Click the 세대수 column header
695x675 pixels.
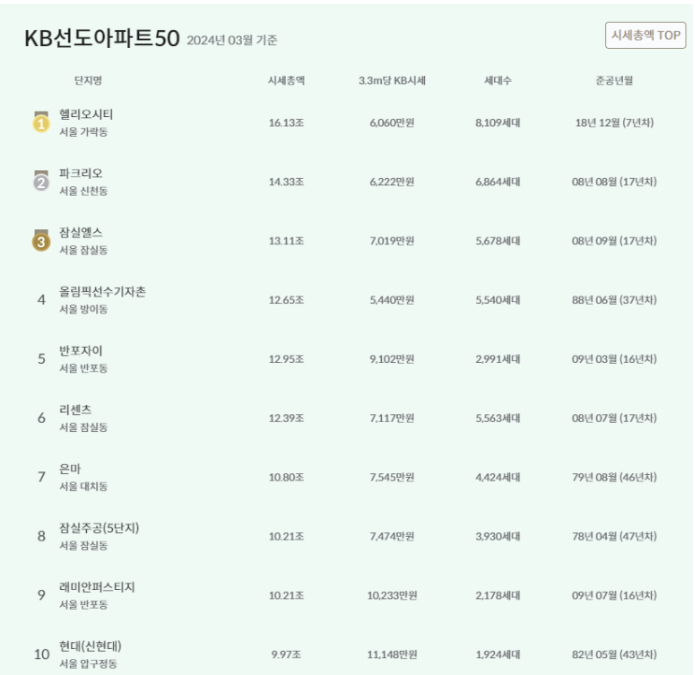pyautogui.click(x=498, y=81)
